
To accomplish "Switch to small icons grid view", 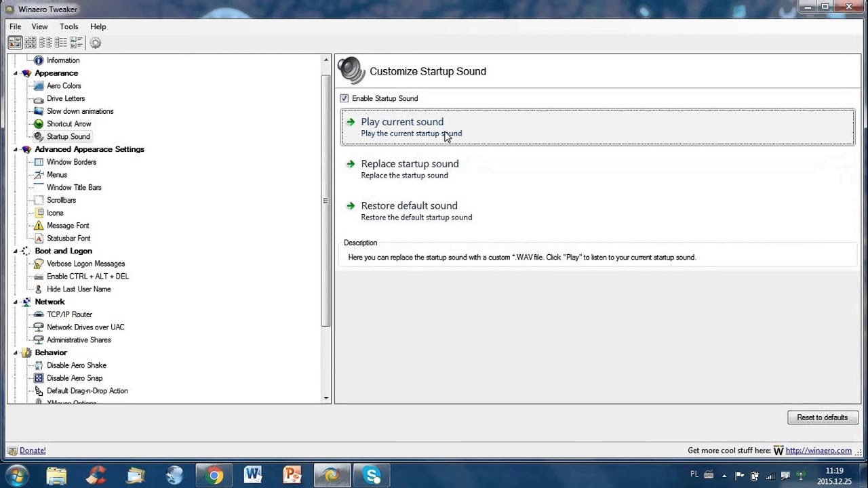I will [x=31, y=43].
